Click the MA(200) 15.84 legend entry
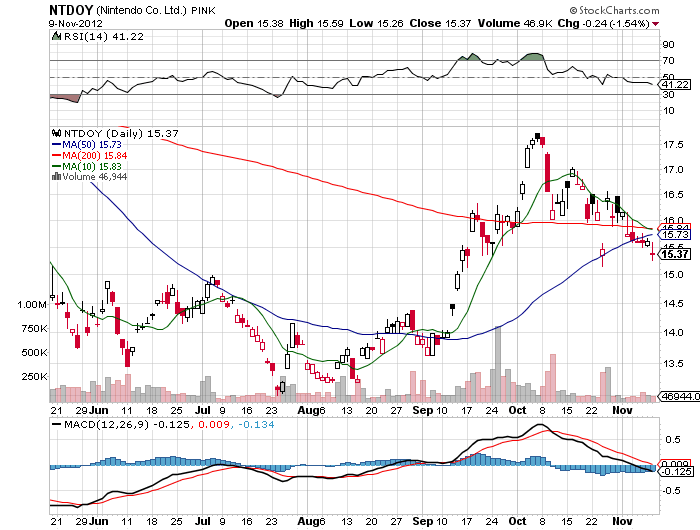The width and height of the screenshot is (700, 530). click(x=90, y=155)
